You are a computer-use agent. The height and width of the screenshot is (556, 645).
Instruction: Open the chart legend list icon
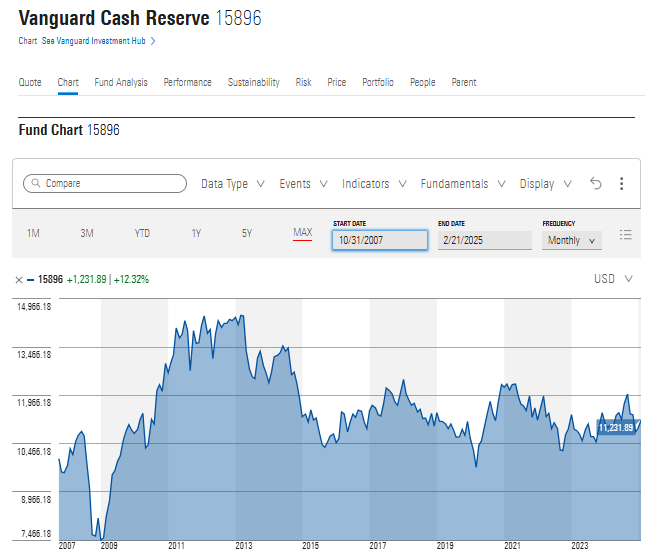coord(626,234)
